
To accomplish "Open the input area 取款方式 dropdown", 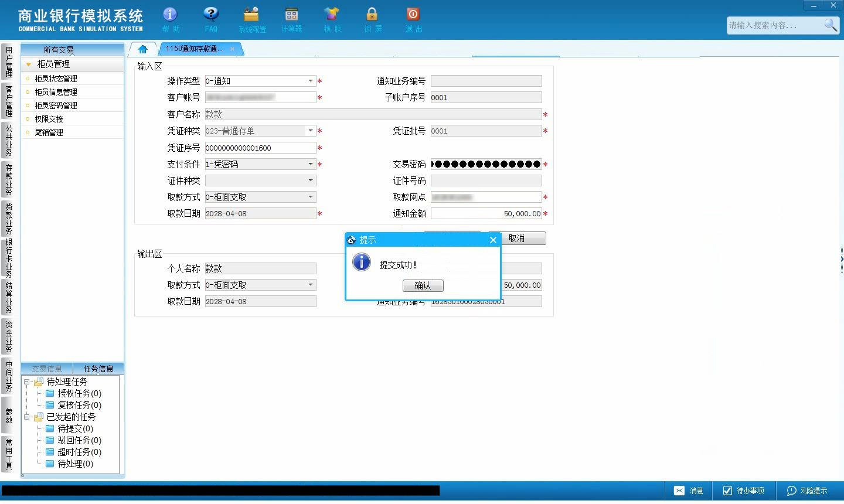I will coord(311,197).
